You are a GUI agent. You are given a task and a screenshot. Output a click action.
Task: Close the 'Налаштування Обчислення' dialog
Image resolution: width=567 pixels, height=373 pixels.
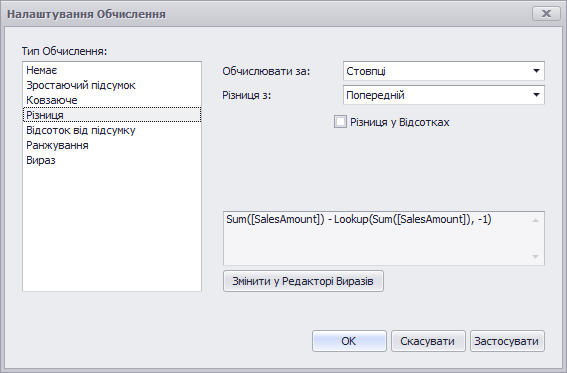coord(546,14)
